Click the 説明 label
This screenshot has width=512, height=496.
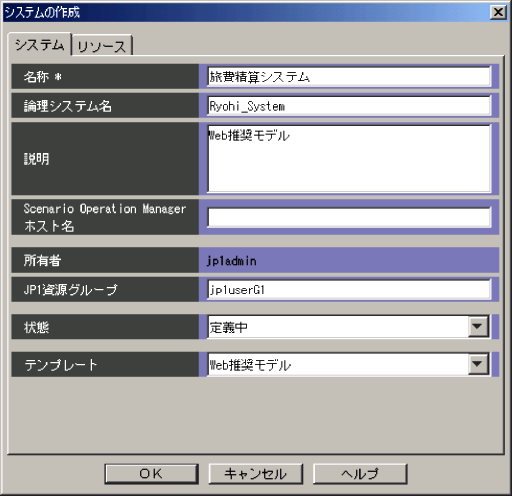(36, 159)
